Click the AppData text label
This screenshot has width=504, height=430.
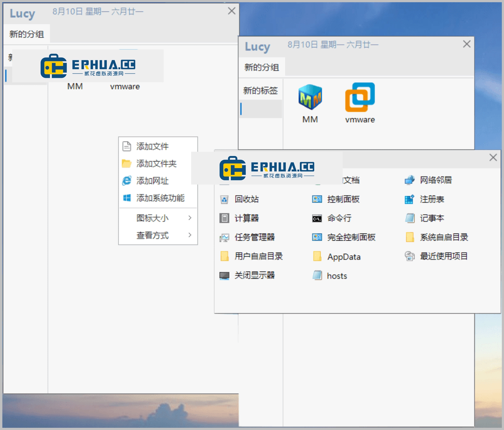click(x=344, y=257)
